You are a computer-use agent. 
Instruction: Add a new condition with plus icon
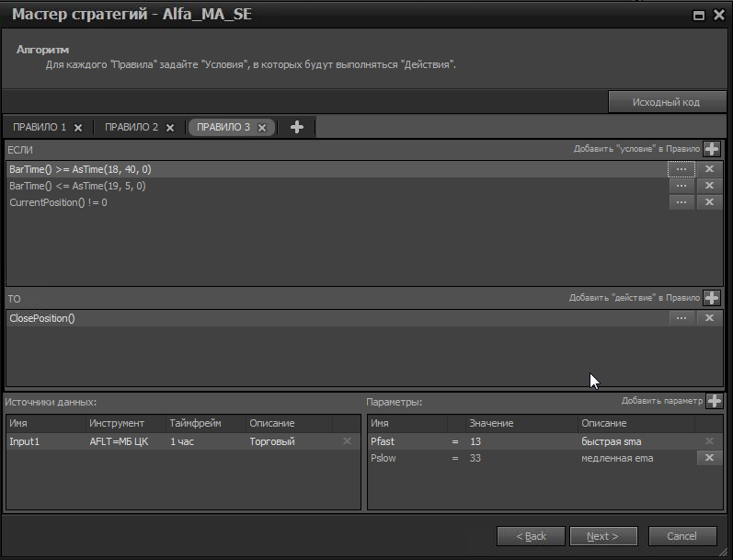tap(712, 149)
